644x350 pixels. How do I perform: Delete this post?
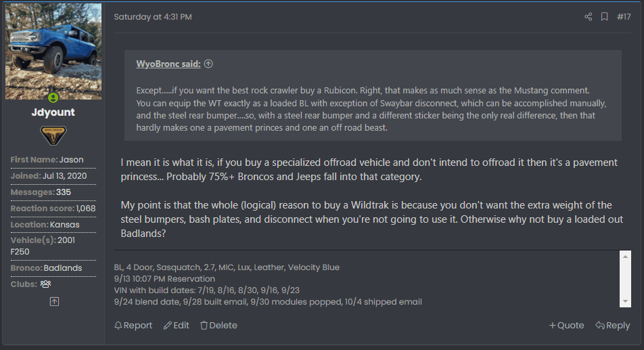pyautogui.click(x=218, y=326)
